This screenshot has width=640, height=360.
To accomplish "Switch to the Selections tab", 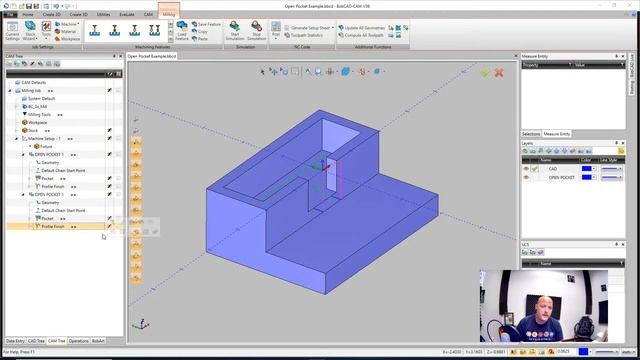I will [531, 134].
